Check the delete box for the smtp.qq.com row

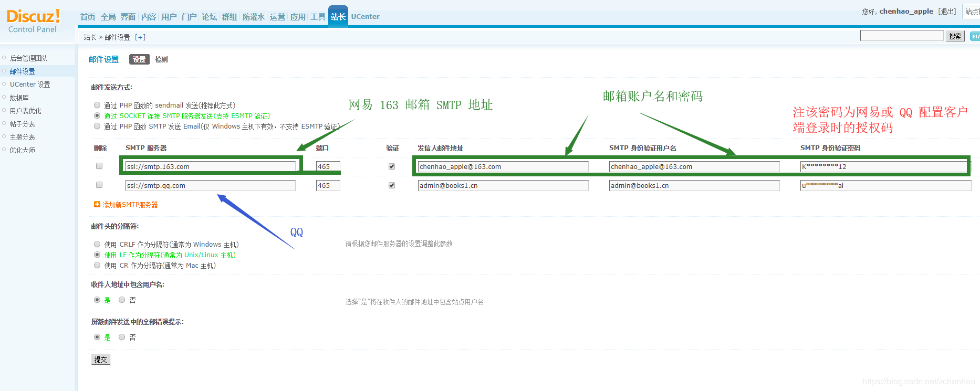(x=99, y=185)
